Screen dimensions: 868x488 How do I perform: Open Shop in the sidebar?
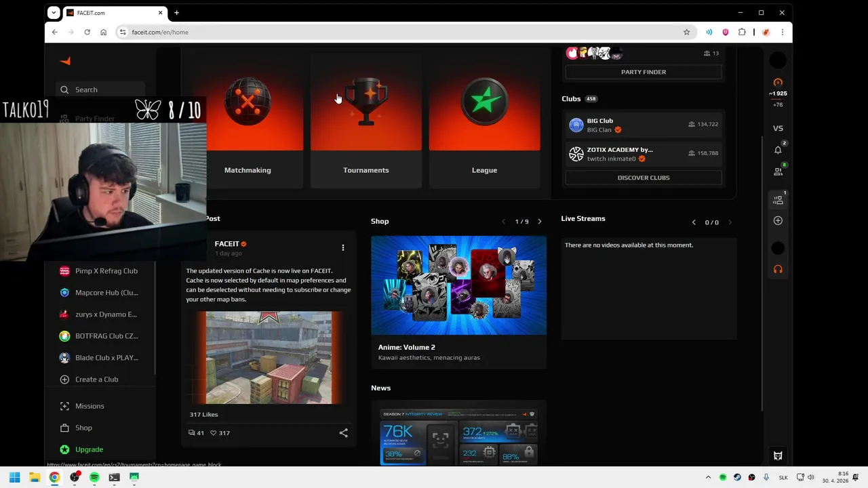point(83,428)
